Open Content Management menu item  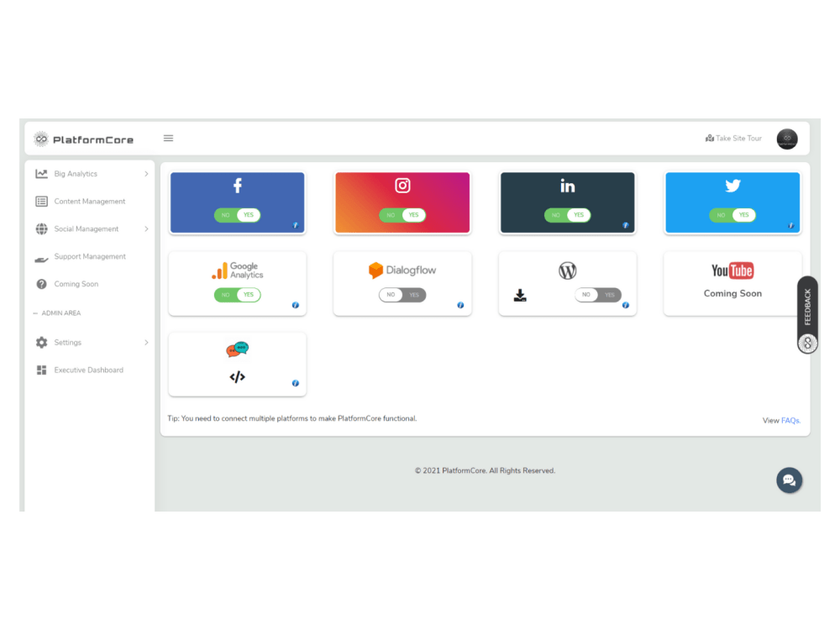point(90,202)
